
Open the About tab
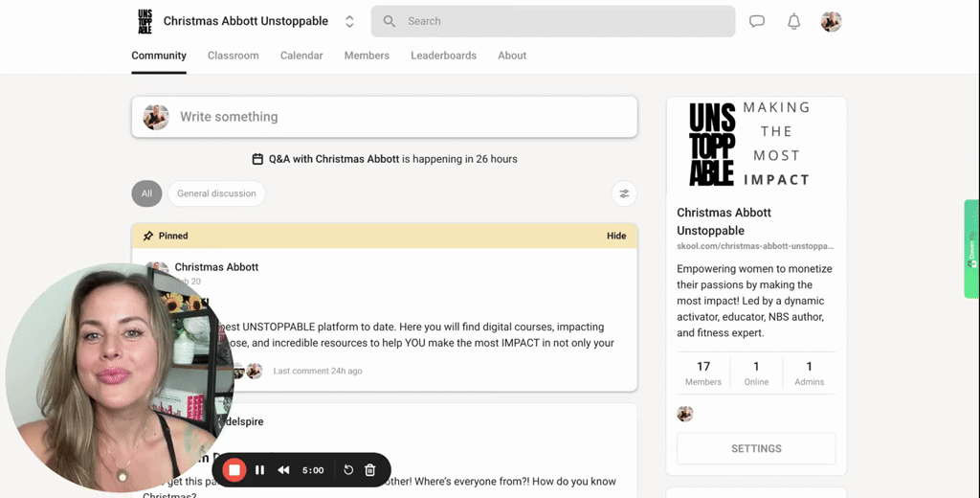pos(512,56)
